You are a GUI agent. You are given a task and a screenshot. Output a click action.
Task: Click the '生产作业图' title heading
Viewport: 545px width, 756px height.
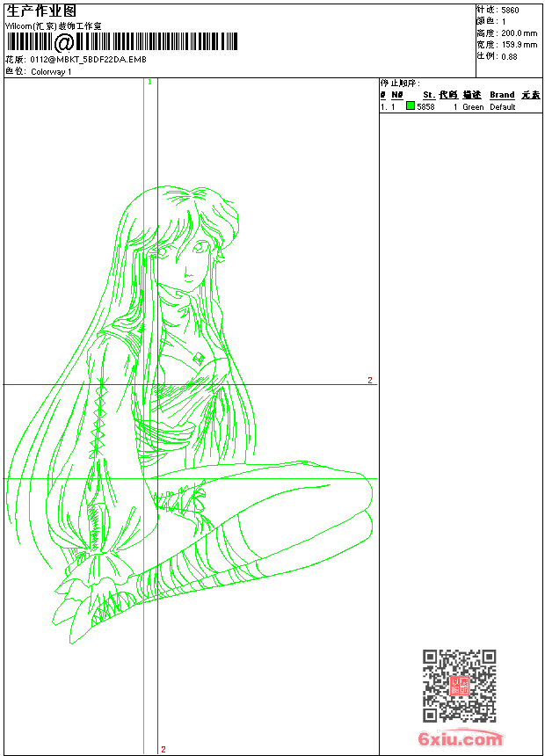(41, 11)
